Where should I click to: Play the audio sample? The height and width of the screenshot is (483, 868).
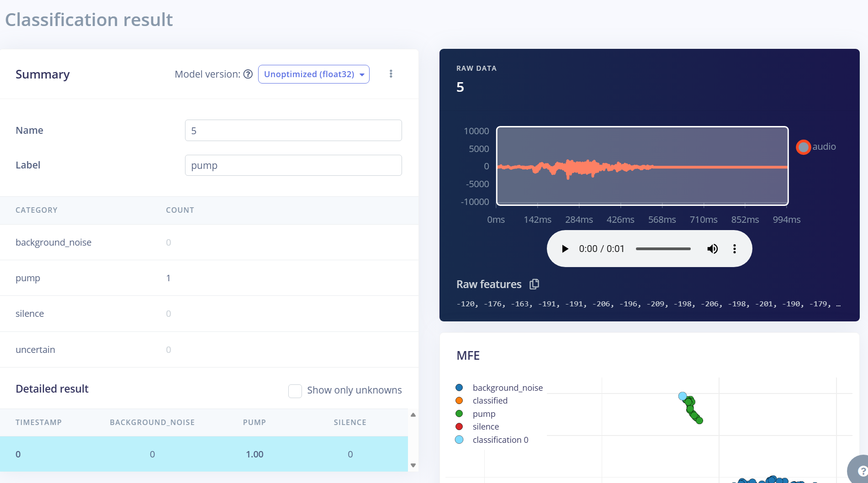(565, 249)
